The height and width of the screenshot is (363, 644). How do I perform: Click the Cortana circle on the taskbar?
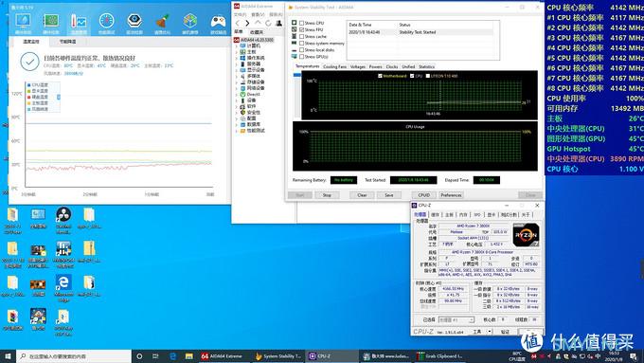pos(139,356)
